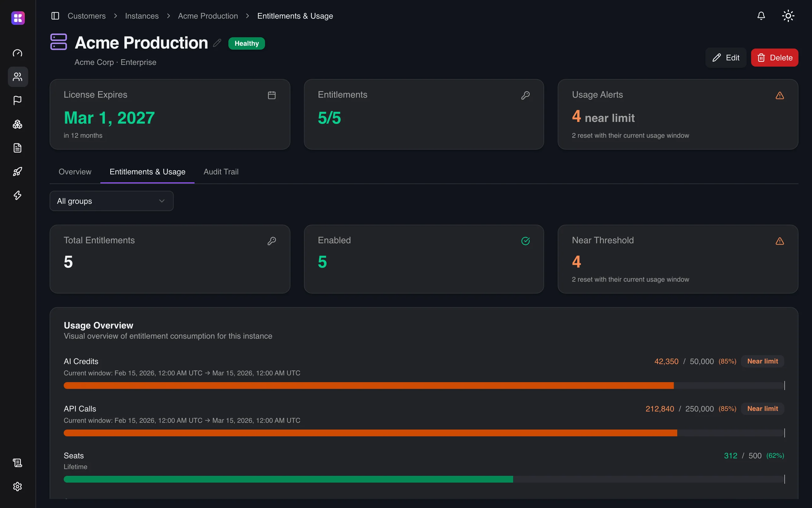The image size is (812, 508).
Task: Click the check icon on Enabled card
Action: (x=526, y=241)
